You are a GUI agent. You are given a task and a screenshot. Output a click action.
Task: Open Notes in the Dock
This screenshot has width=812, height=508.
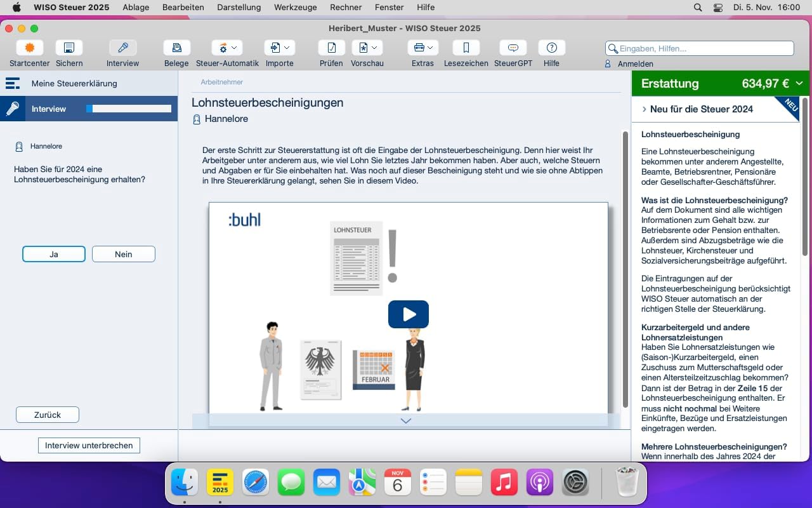click(469, 483)
